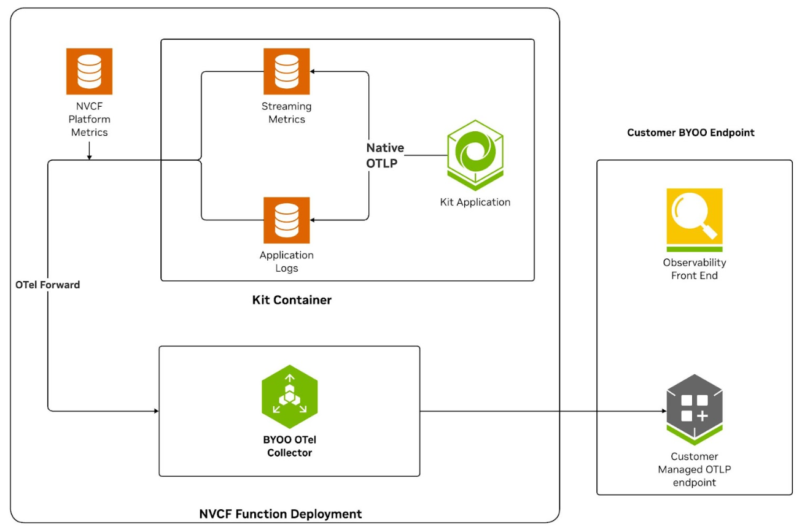Click the Customer BYOO Endpoint heading
Screen dimensions: 802x532
coord(690,133)
